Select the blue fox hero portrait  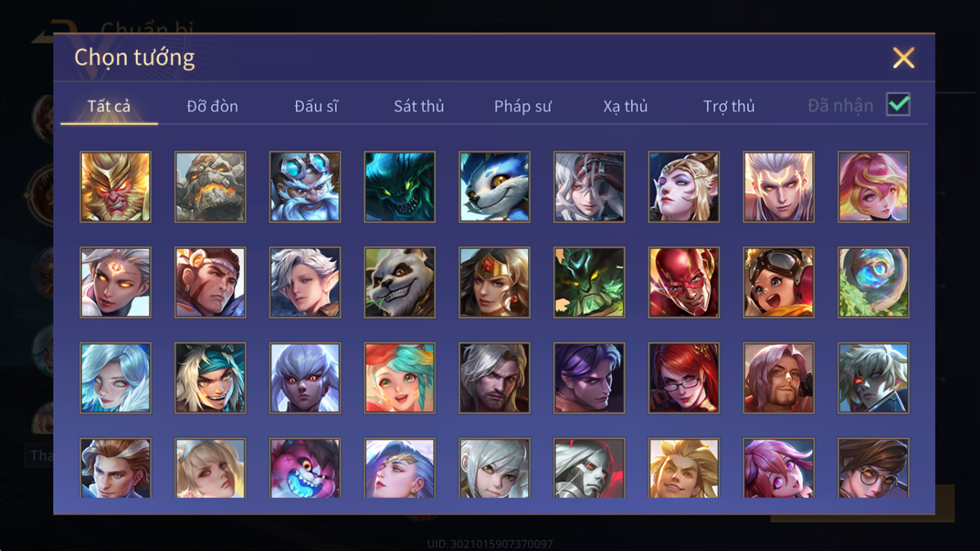[494, 187]
